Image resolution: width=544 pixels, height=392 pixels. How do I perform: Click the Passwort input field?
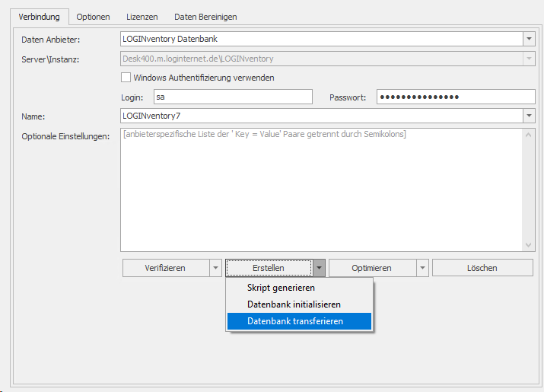click(x=456, y=97)
